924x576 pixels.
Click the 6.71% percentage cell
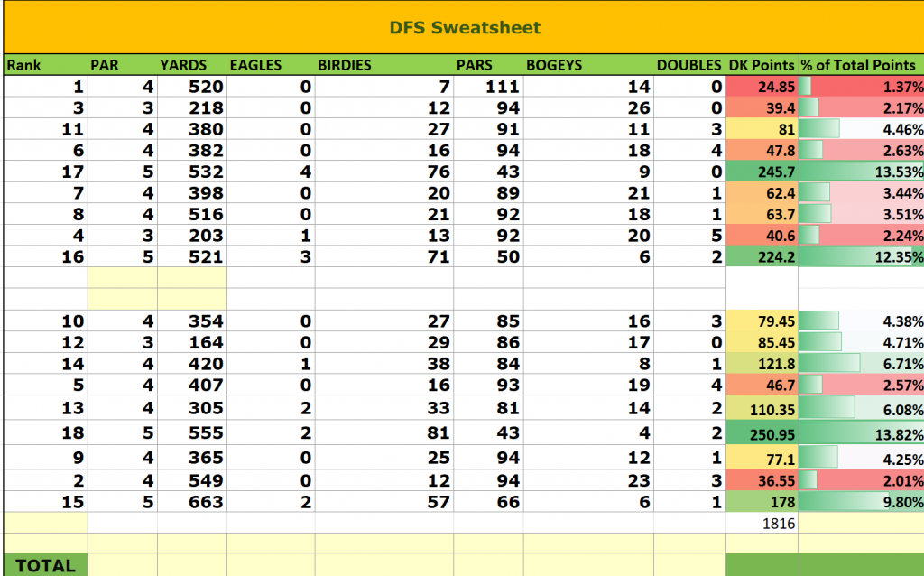point(861,363)
